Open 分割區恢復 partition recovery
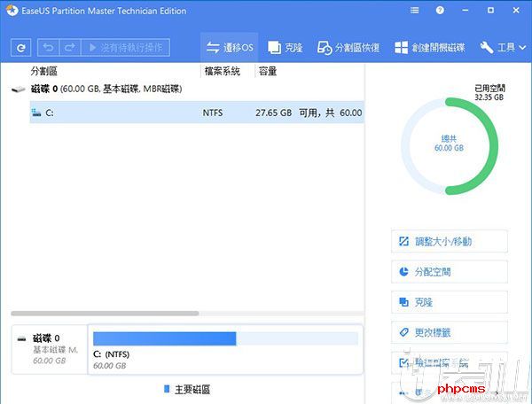Image resolution: width=532 pixels, height=404 pixels. (x=348, y=48)
